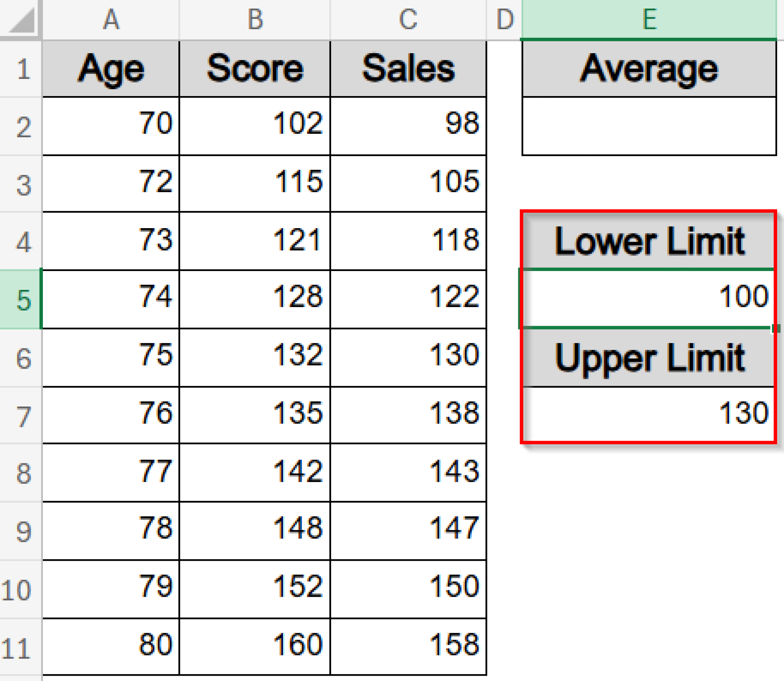The width and height of the screenshot is (784, 681).
Task: Select row number 1
Action: (23, 69)
